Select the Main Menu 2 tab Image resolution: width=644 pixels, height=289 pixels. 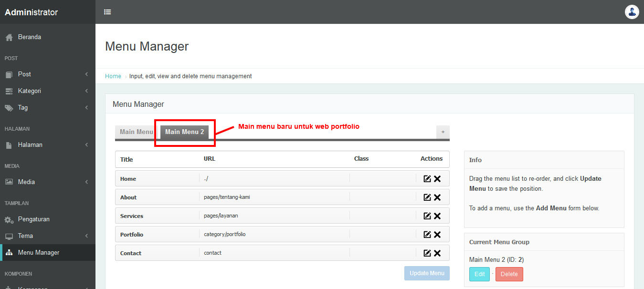tap(184, 132)
